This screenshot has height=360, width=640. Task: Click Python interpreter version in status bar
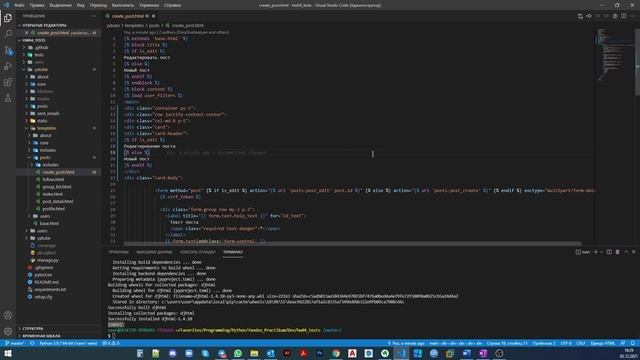point(69,343)
